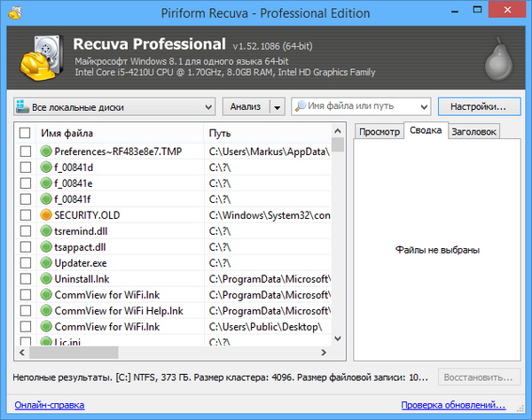This screenshot has height=420, width=532.
Task: Click the orange status icon beside SECURITY.OLD
Action: (46, 214)
